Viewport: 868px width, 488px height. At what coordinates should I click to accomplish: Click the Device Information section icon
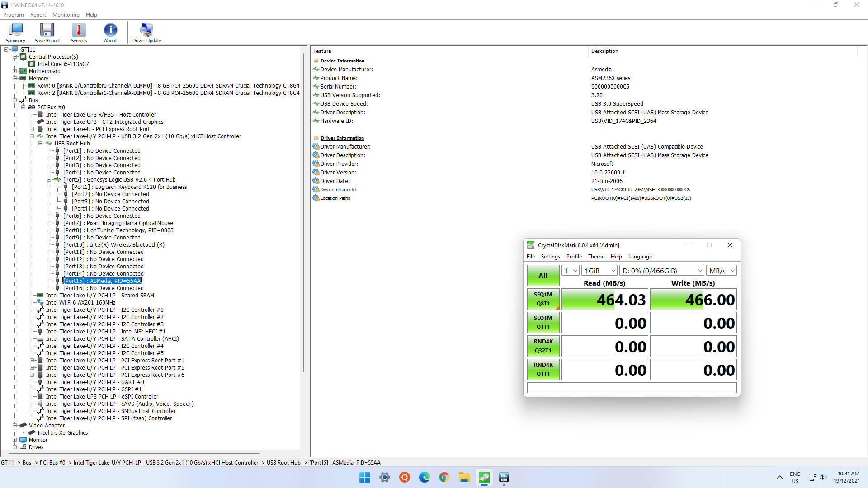pos(316,61)
